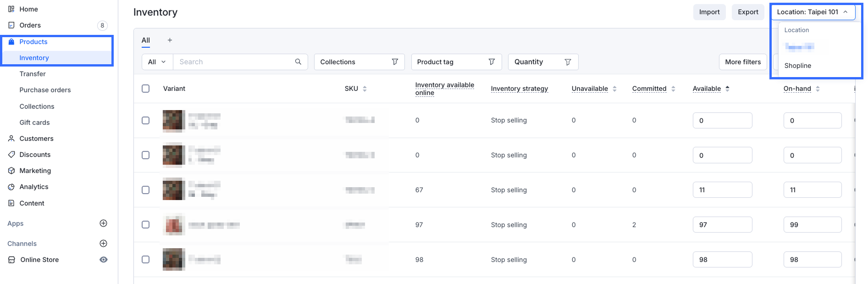Viewport: 868px width, 284px height.
Task: Preview Online Store with eye icon
Action: [x=104, y=260]
